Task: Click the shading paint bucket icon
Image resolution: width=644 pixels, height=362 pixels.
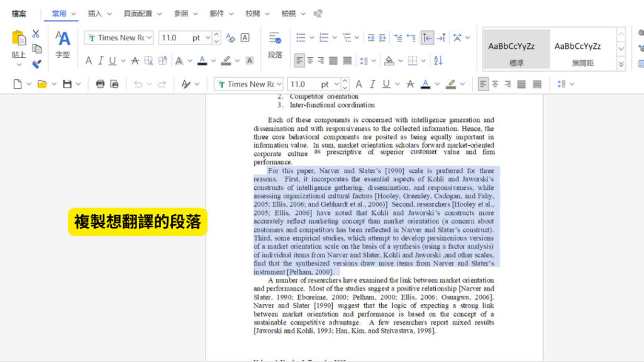Action: 389,61
